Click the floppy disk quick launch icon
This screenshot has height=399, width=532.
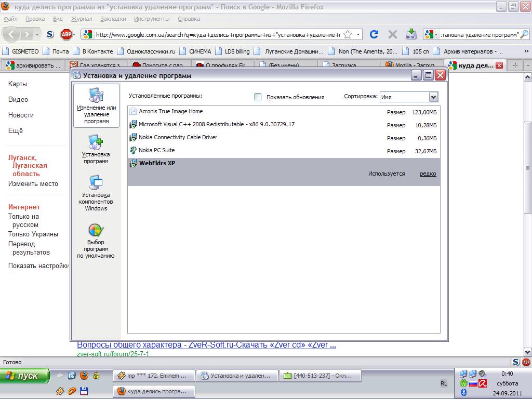(84, 391)
